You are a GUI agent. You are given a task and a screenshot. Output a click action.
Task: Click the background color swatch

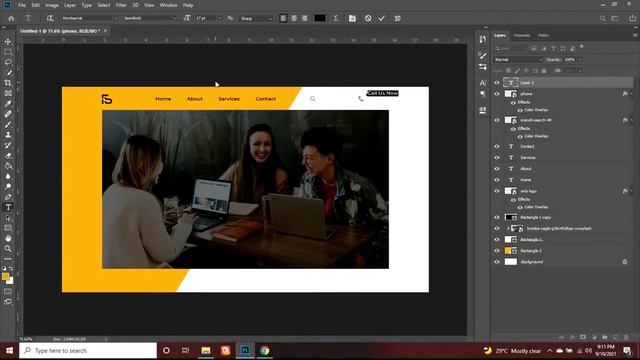(x=10, y=281)
